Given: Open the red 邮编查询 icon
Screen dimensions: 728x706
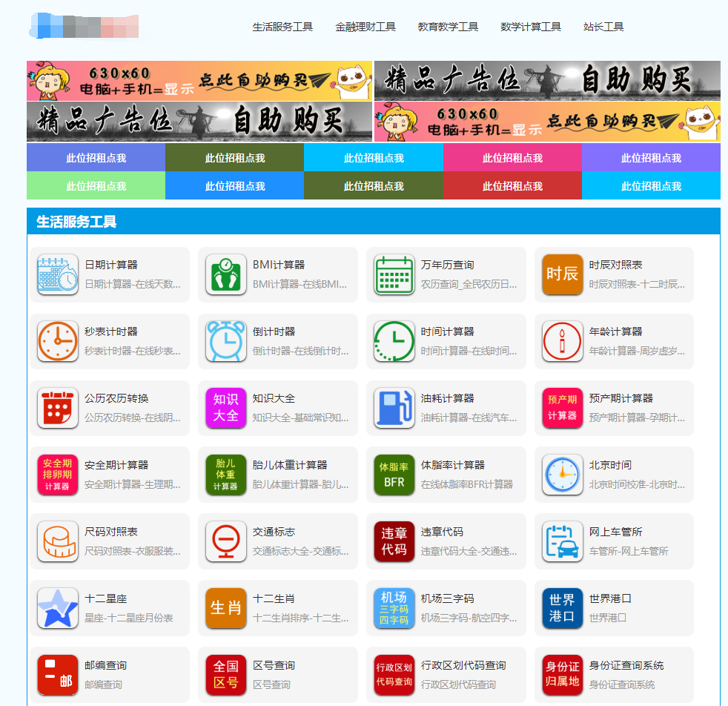Looking at the screenshot, I should [58, 675].
